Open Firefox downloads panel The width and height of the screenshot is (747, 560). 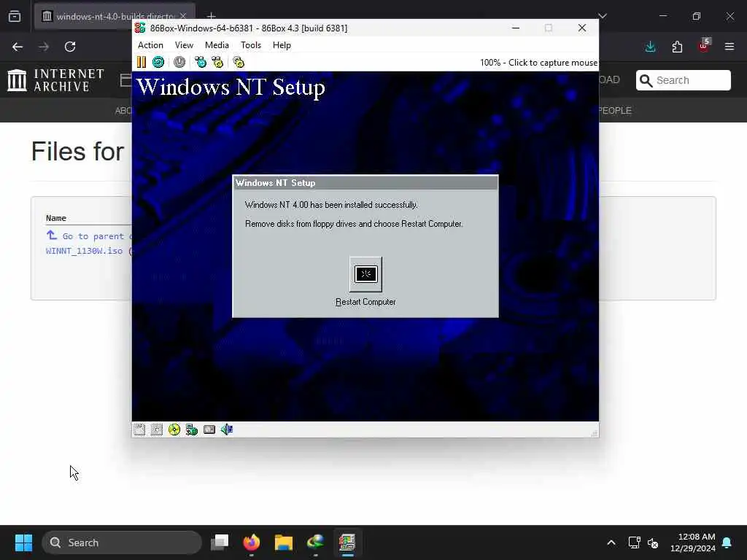point(650,47)
